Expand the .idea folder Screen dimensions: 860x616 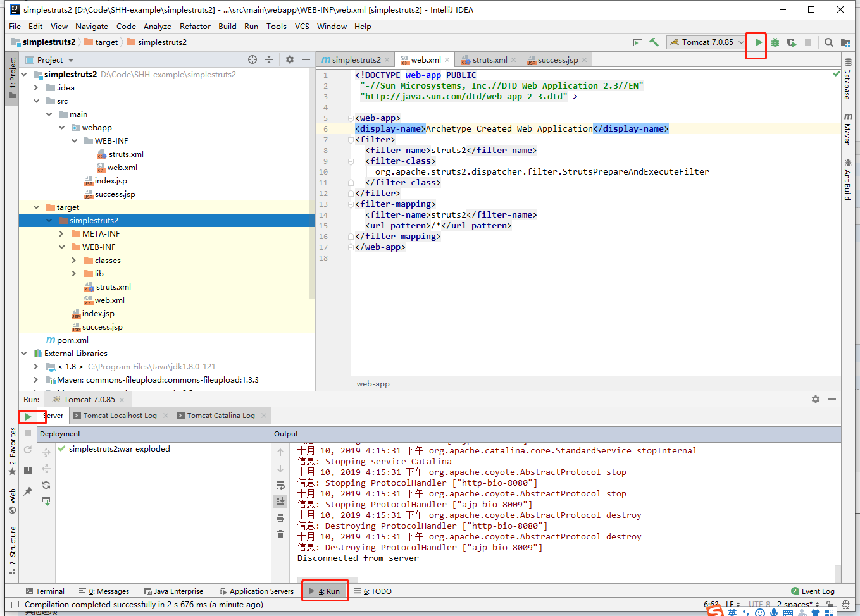(36, 88)
